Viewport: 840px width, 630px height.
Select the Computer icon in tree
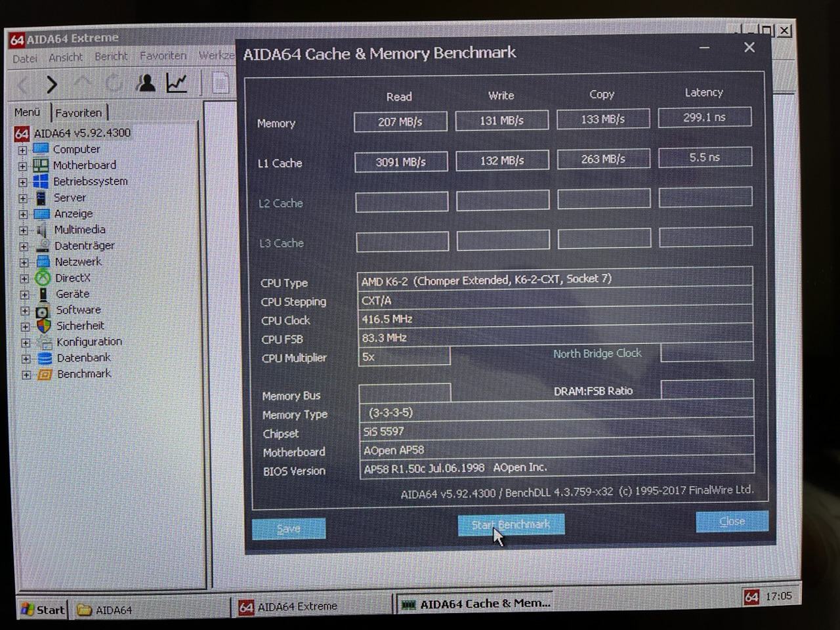coord(41,149)
